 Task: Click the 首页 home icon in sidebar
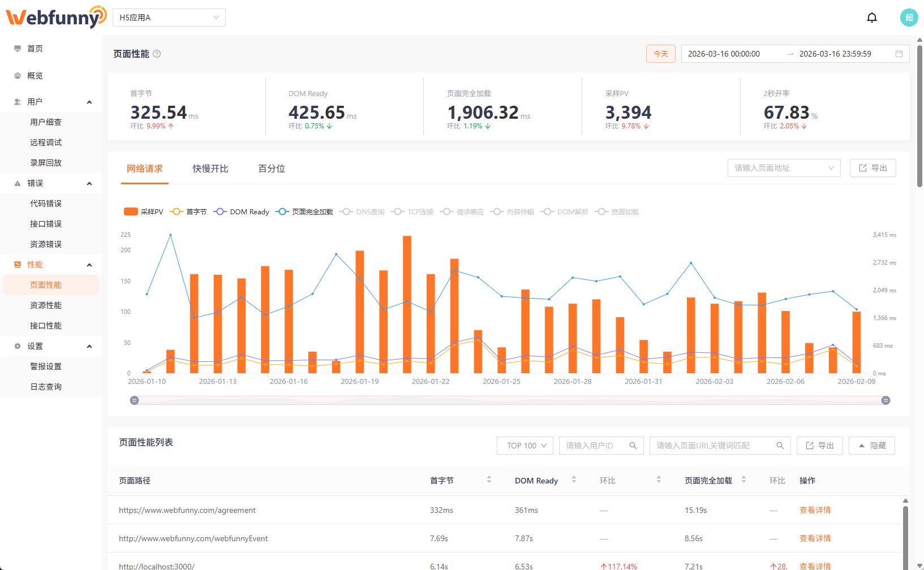tap(17, 48)
